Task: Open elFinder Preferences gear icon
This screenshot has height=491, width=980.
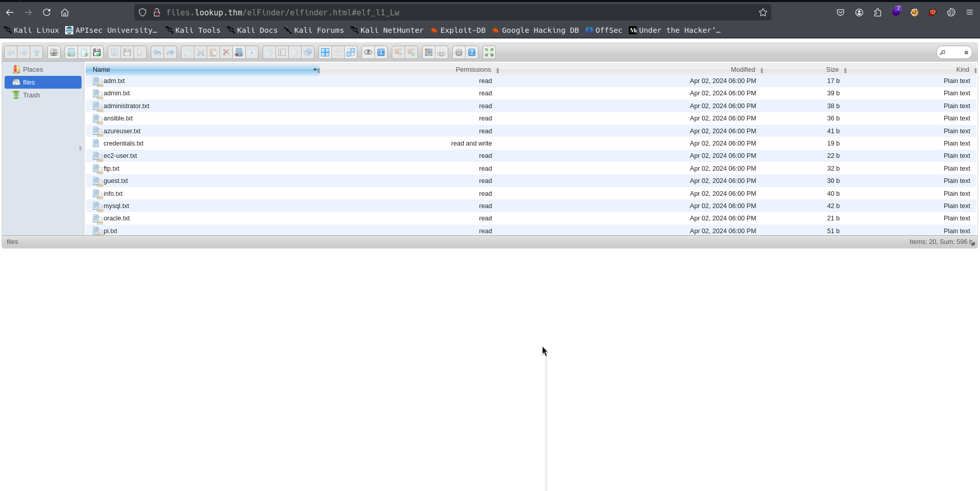Action: [x=459, y=52]
